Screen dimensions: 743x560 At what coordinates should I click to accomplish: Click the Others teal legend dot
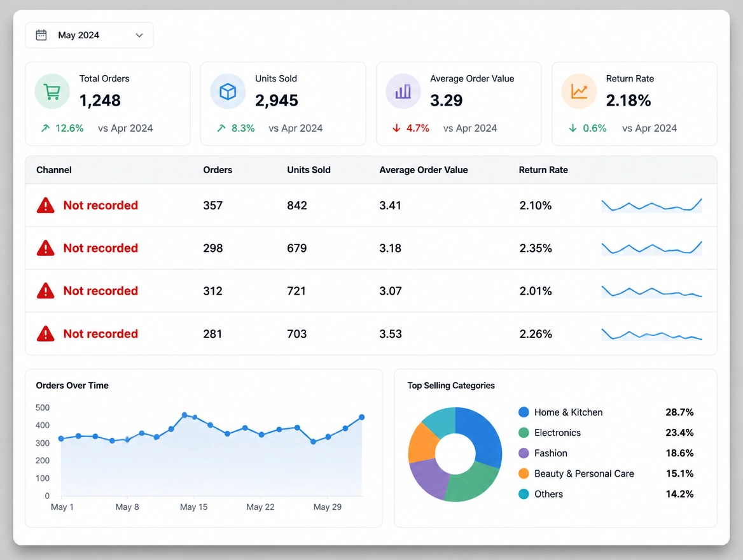tap(524, 494)
